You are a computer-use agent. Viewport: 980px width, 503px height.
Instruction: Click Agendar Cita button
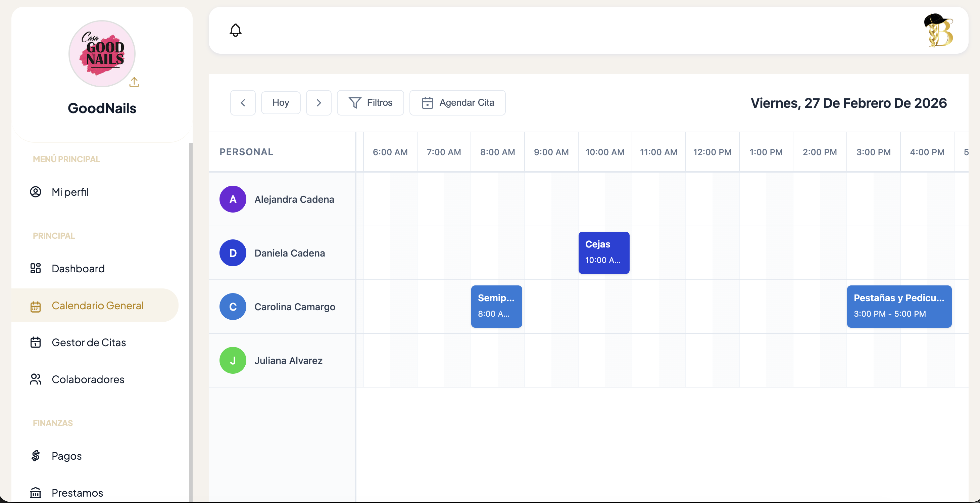(457, 103)
